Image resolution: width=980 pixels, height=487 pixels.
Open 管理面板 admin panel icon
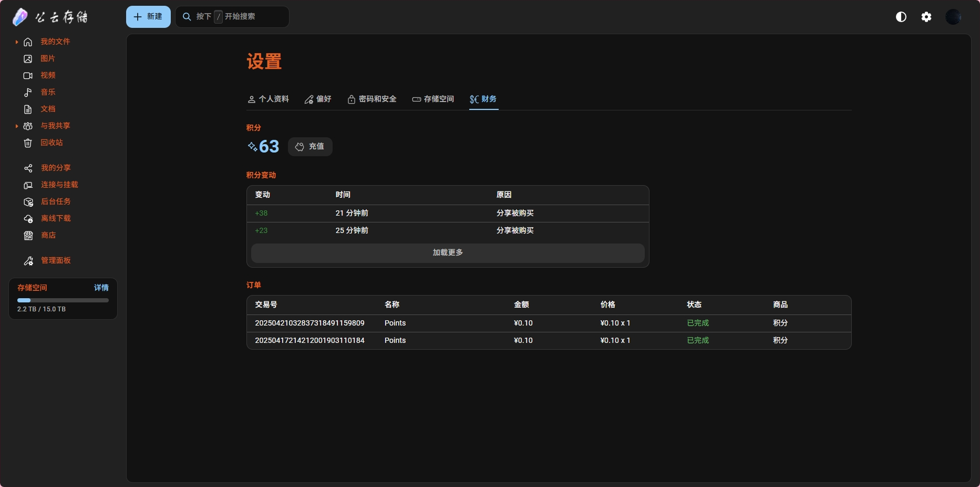pyautogui.click(x=28, y=261)
